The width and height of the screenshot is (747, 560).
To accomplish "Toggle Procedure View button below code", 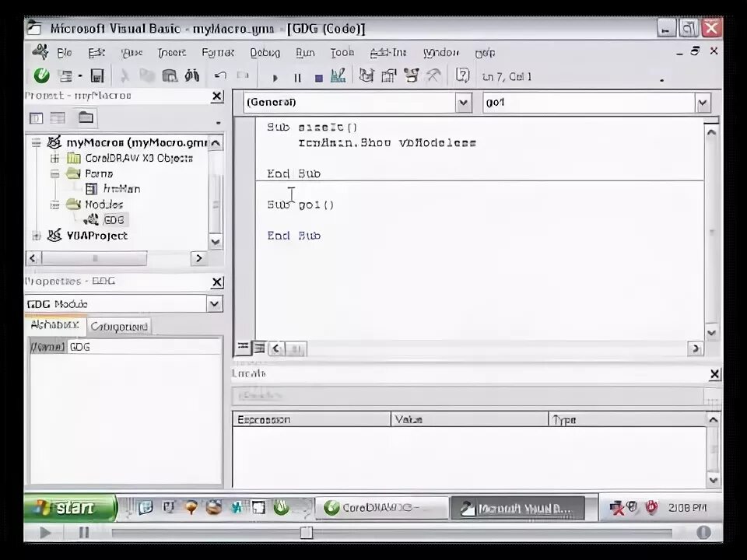I will [243, 348].
